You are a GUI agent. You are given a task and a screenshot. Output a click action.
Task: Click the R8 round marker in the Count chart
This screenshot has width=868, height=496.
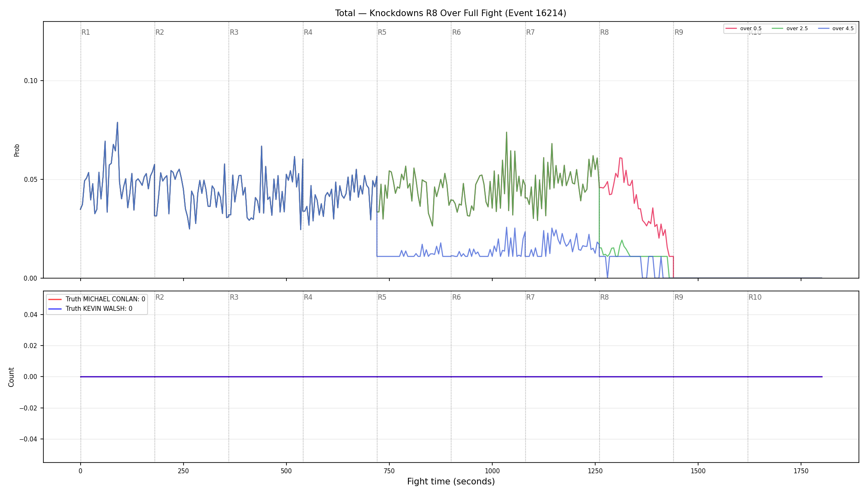click(x=604, y=297)
